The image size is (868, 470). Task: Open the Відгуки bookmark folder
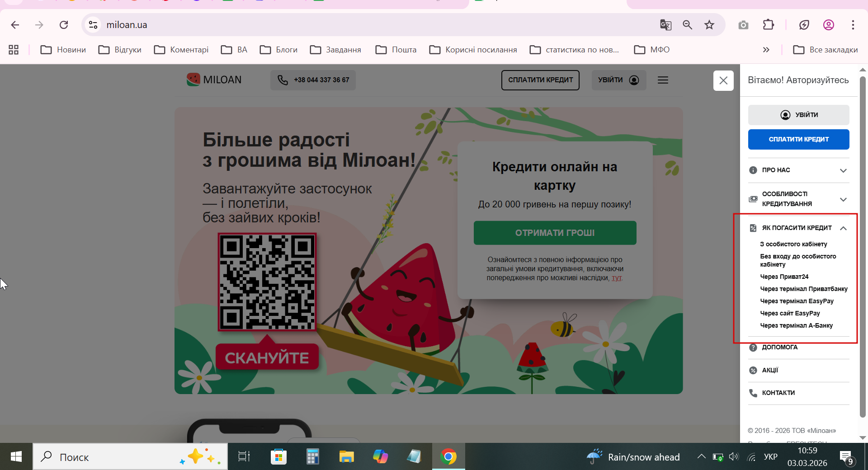tap(120, 50)
